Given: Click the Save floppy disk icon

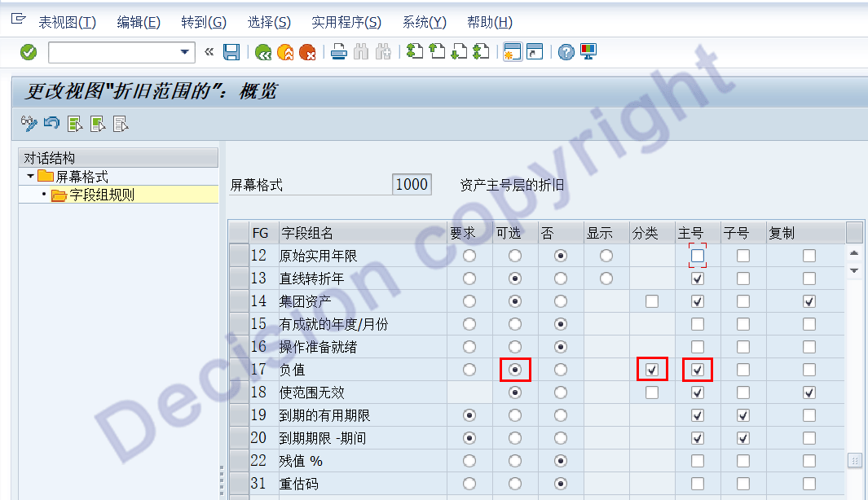Looking at the screenshot, I should click(231, 53).
